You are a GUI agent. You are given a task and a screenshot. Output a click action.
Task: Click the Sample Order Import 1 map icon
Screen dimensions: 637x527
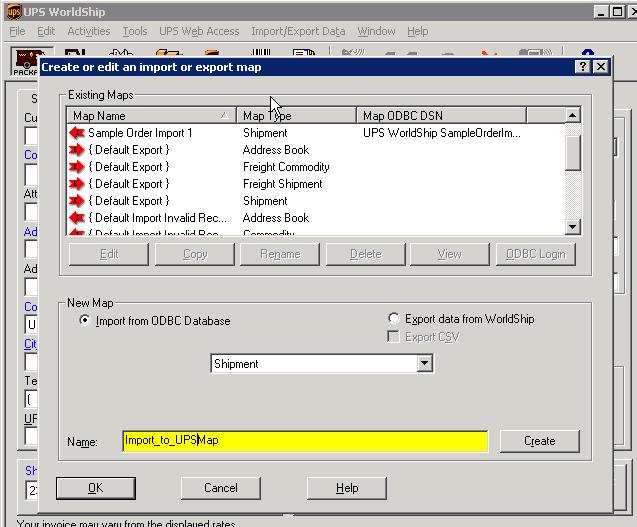tap(76, 133)
